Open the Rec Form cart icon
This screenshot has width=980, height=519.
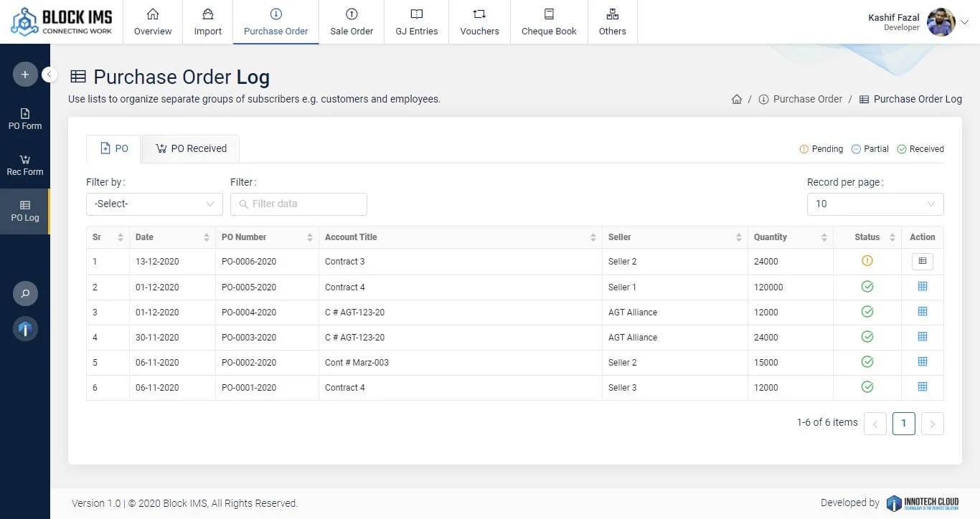coord(25,160)
